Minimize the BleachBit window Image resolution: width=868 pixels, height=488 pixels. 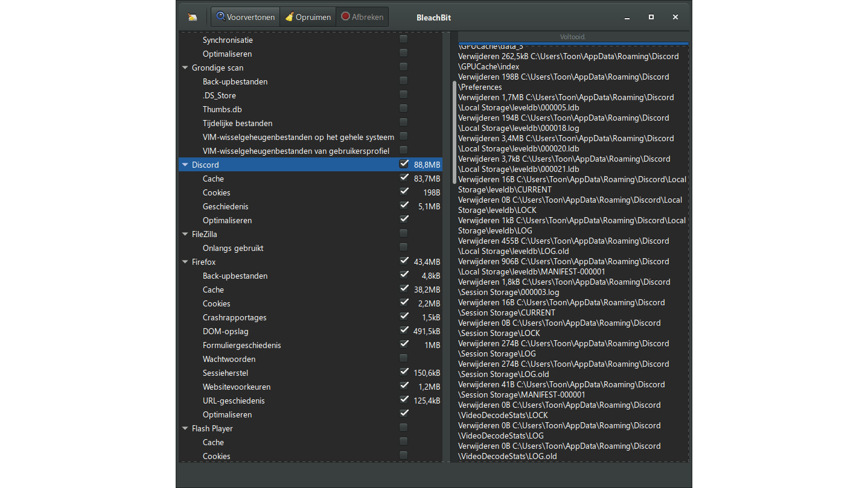tap(627, 17)
